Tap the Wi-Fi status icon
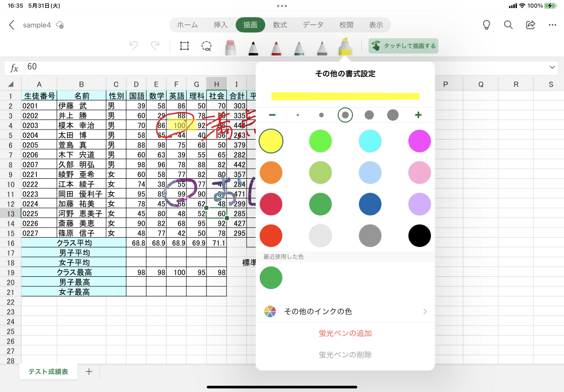Screen dimensions: 564x392 tap(522, 6)
